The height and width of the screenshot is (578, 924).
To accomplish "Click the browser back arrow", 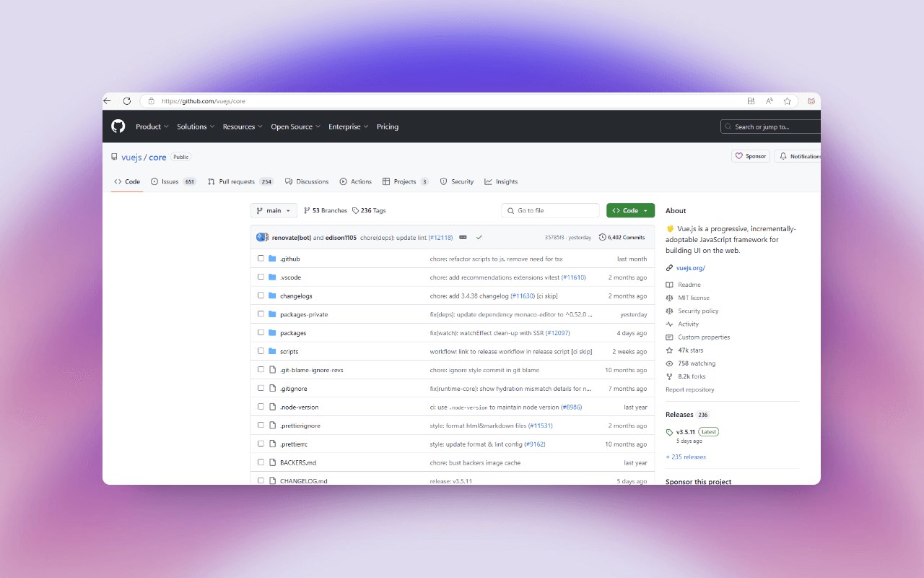I will [108, 101].
